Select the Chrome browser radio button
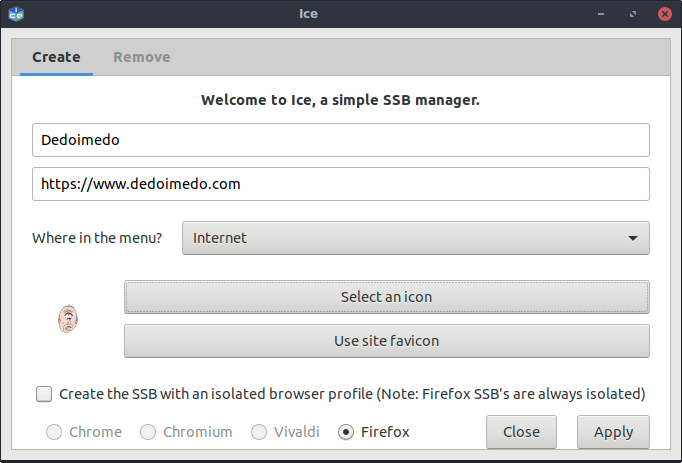The width and height of the screenshot is (682, 463). click(x=54, y=432)
